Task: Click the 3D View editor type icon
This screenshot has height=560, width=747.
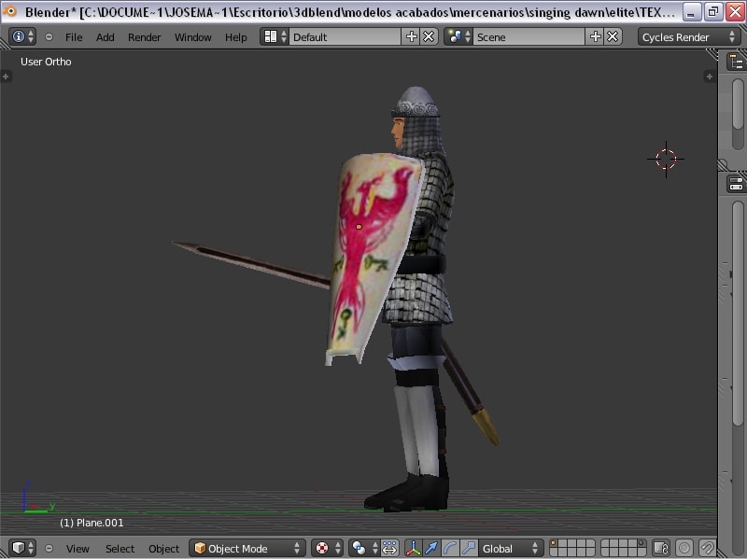Action: [22, 548]
